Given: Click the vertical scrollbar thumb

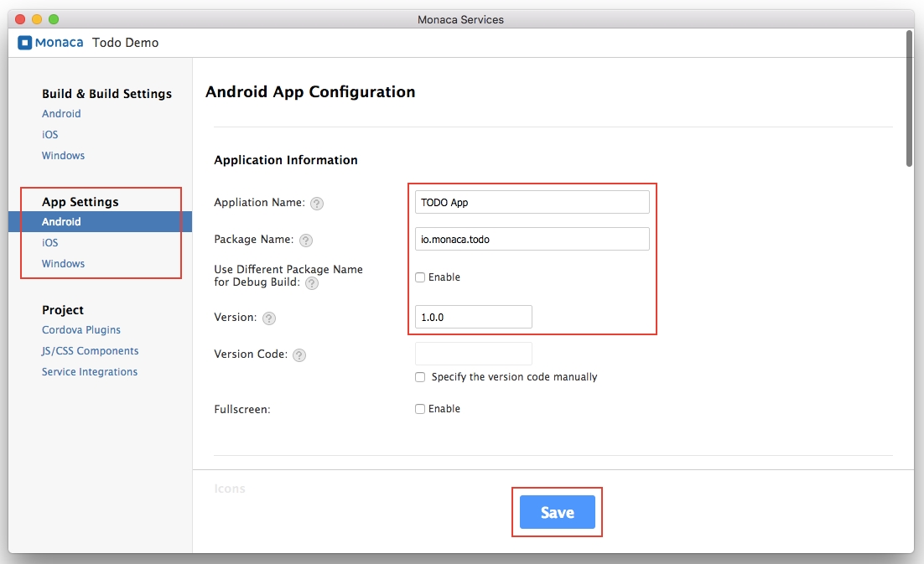Looking at the screenshot, I should click(x=909, y=98).
